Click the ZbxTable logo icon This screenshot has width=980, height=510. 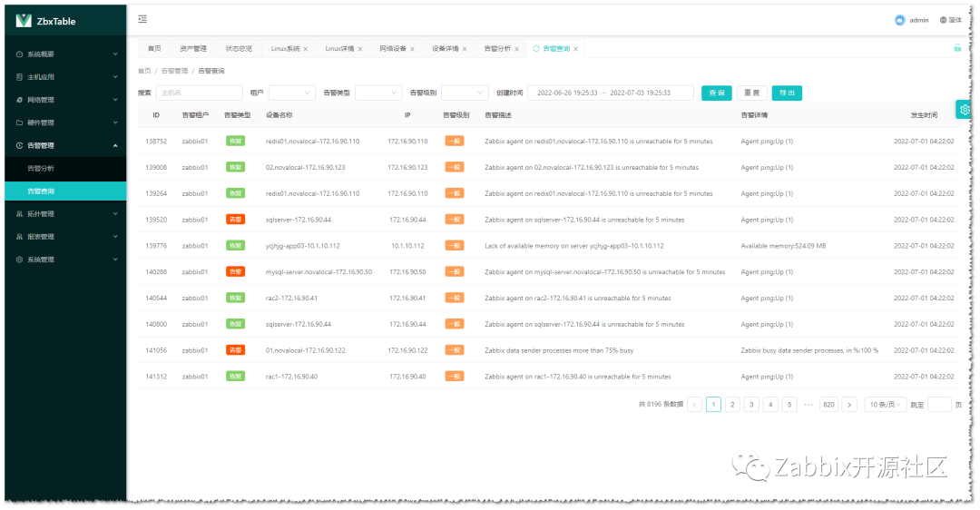24,21
